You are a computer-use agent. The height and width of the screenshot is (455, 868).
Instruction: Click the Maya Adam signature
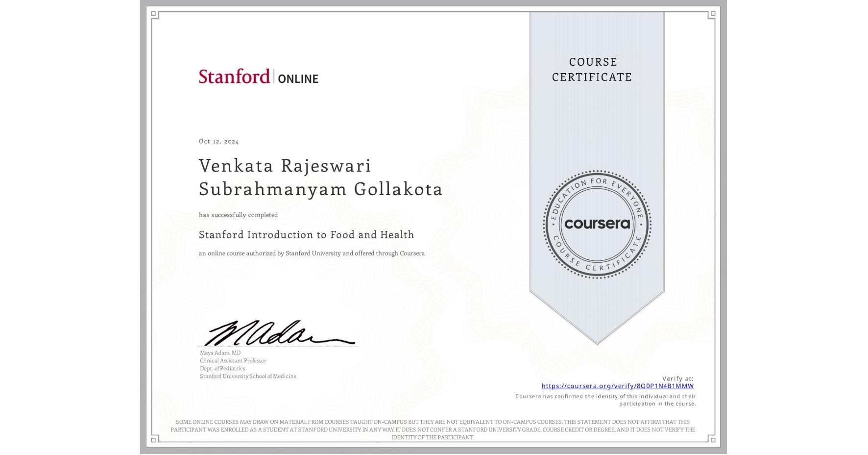click(x=280, y=333)
